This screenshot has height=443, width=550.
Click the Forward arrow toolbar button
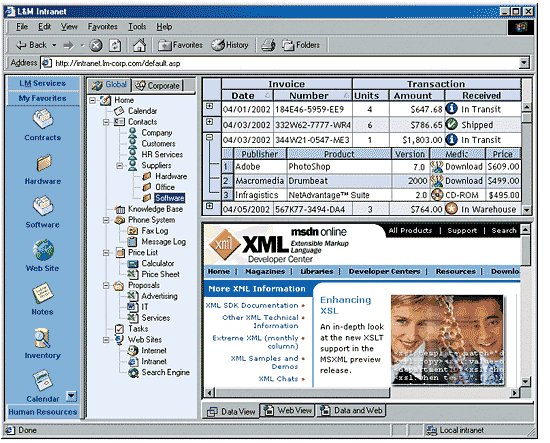coord(68,45)
